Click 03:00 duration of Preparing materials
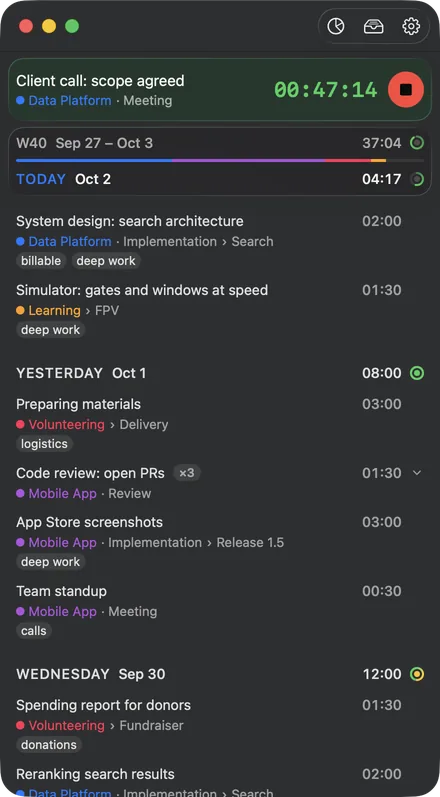Screen dimensions: 440x797 coord(382,404)
